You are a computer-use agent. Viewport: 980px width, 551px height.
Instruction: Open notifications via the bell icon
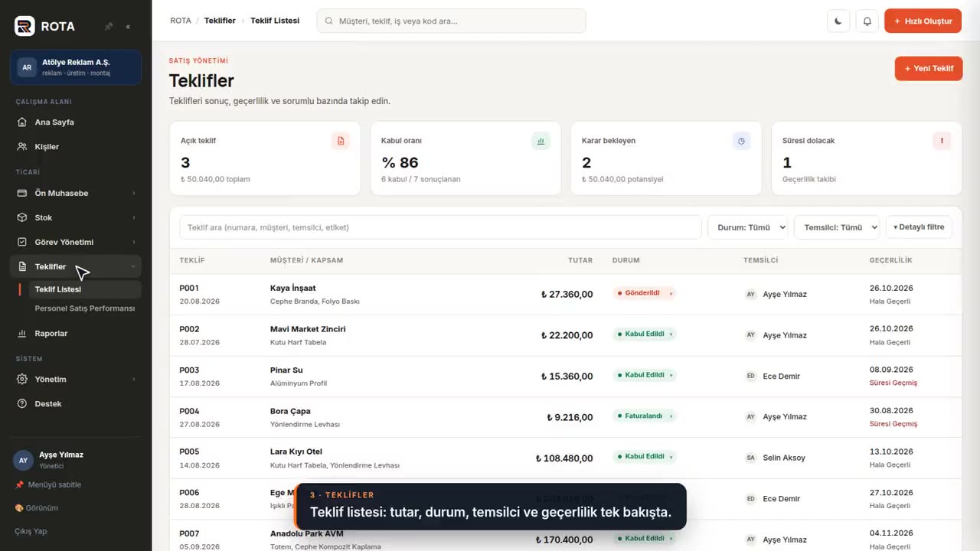click(867, 21)
